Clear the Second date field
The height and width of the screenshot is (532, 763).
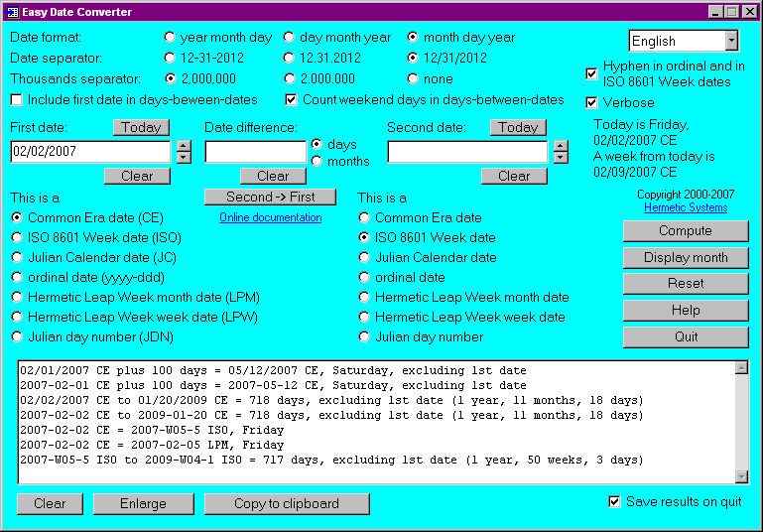[x=514, y=177]
